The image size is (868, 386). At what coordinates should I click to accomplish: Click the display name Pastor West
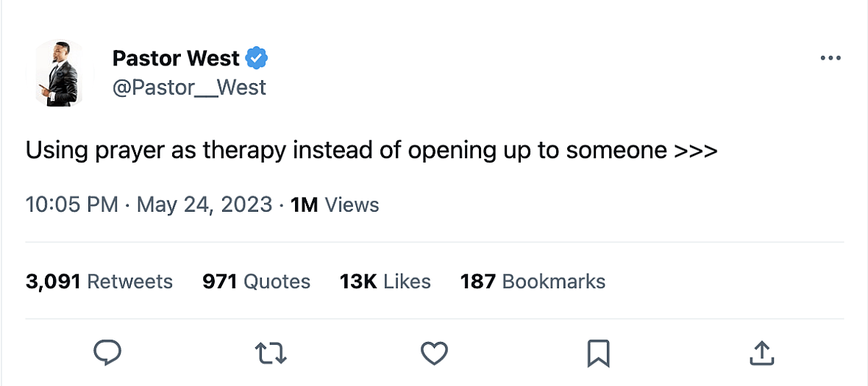pyautogui.click(x=176, y=57)
